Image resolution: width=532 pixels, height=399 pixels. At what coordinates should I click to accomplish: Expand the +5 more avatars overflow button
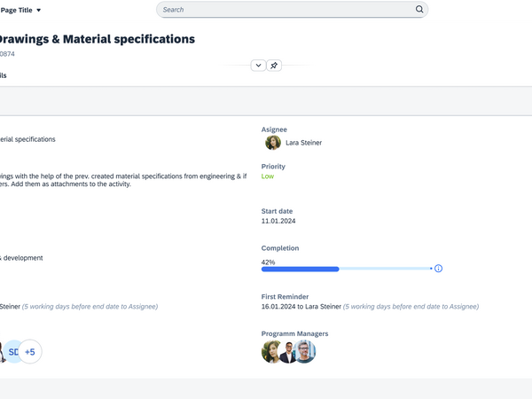30,352
